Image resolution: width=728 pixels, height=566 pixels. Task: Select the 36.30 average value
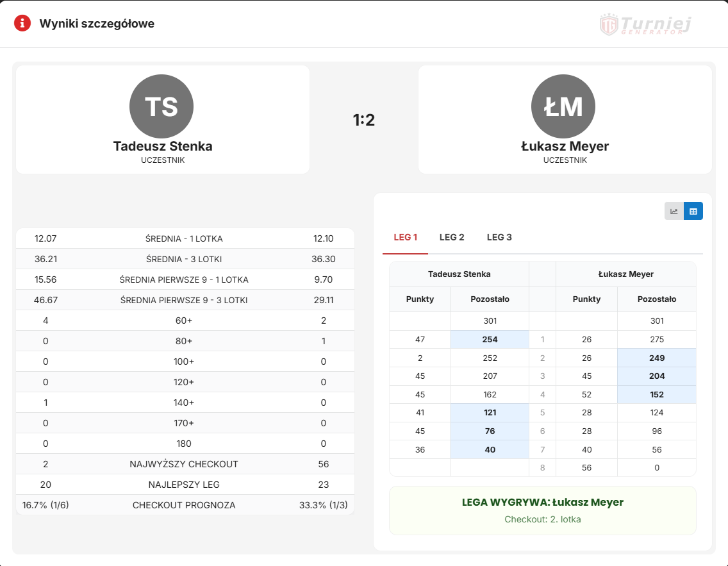click(x=324, y=259)
